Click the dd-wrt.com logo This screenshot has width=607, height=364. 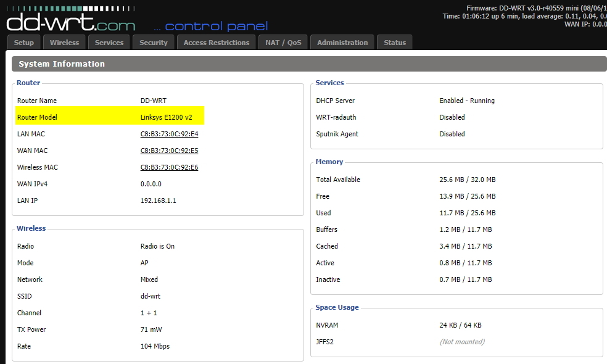[x=71, y=19]
